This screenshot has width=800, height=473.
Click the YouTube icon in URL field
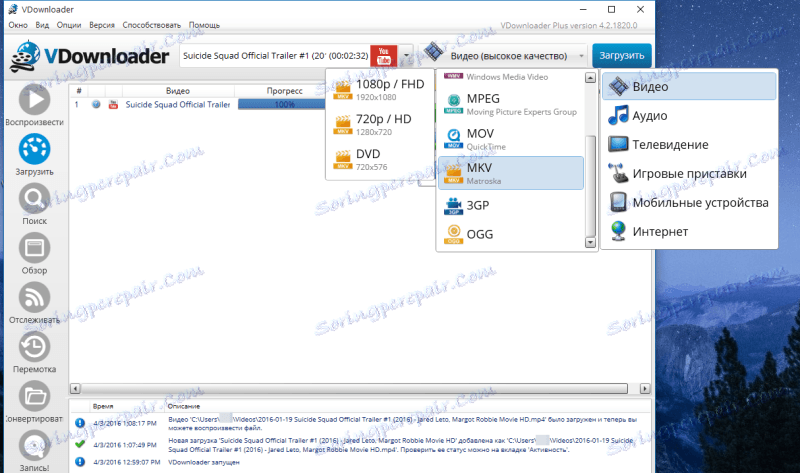pos(384,56)
